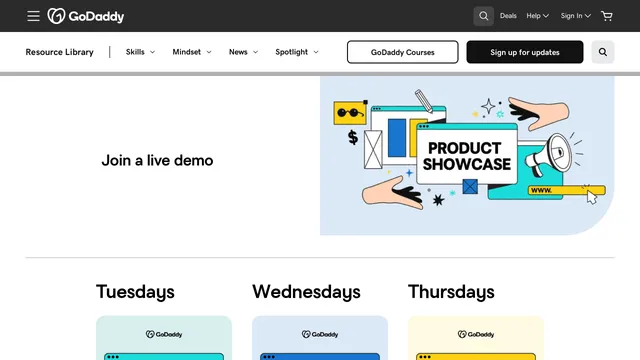Click the Product Showcase banner image

pyautogui.click(x=467, y=156)
